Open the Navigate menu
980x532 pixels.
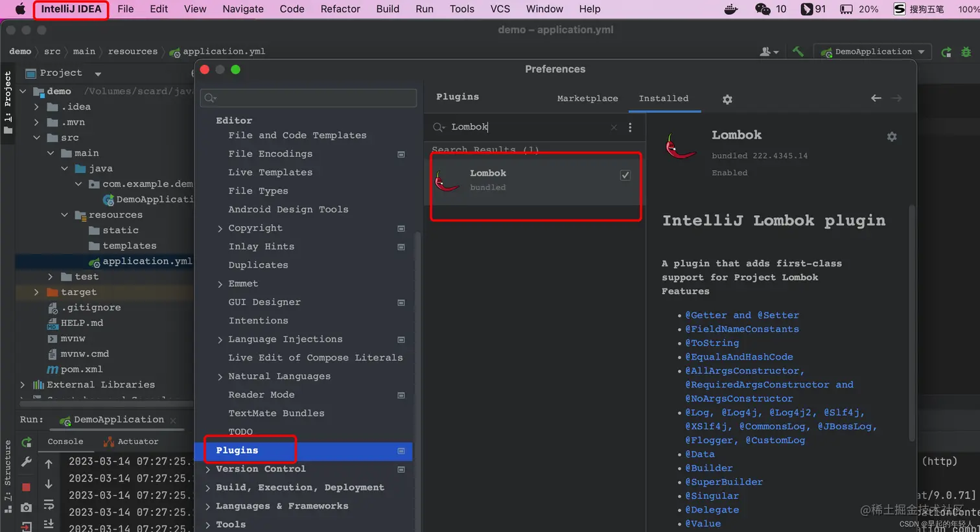tap(243, 9)
